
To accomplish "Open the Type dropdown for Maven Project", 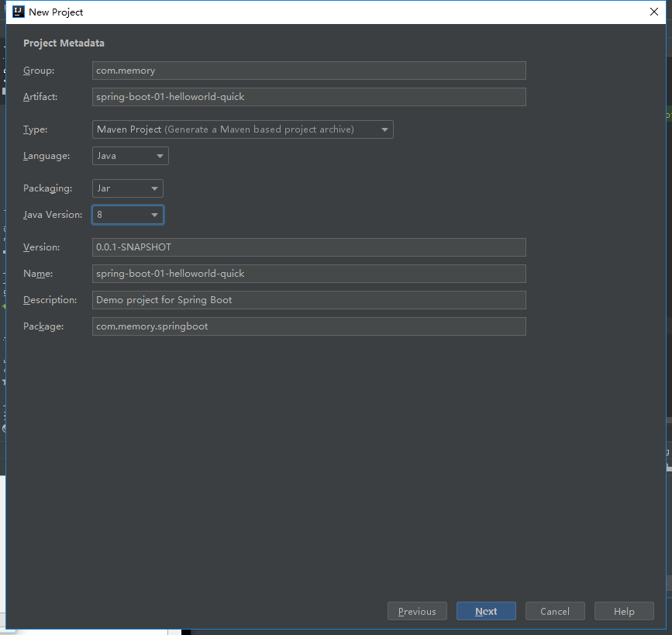I will [x=243, y=129].
